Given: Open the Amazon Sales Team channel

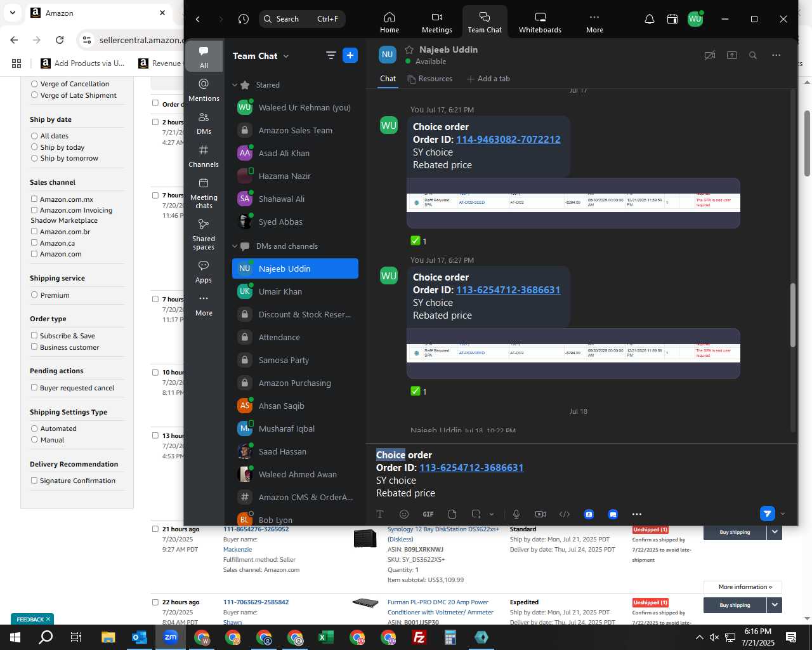Looking at the screenshot, I should tap(295, 130).
